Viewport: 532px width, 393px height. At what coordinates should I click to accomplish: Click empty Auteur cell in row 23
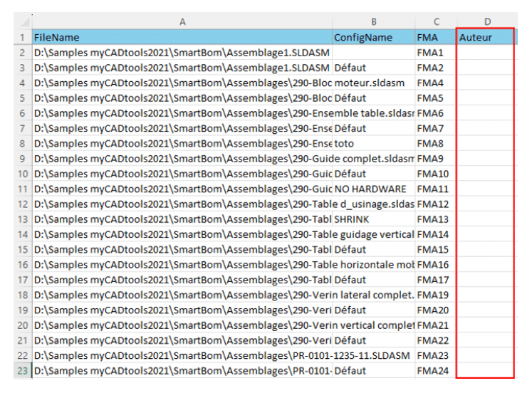click(486, 371)
